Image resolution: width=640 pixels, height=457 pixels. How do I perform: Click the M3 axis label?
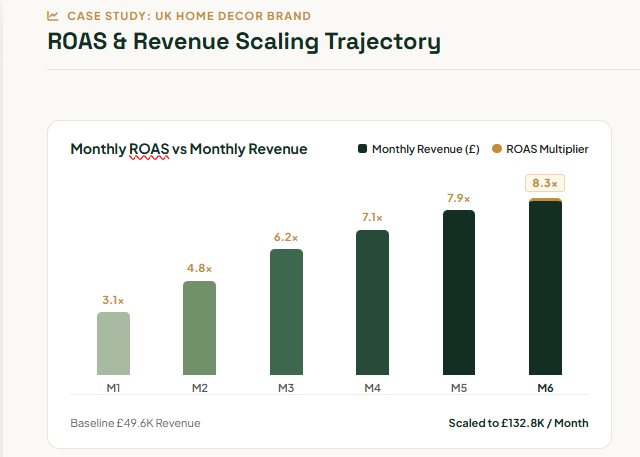286,388
